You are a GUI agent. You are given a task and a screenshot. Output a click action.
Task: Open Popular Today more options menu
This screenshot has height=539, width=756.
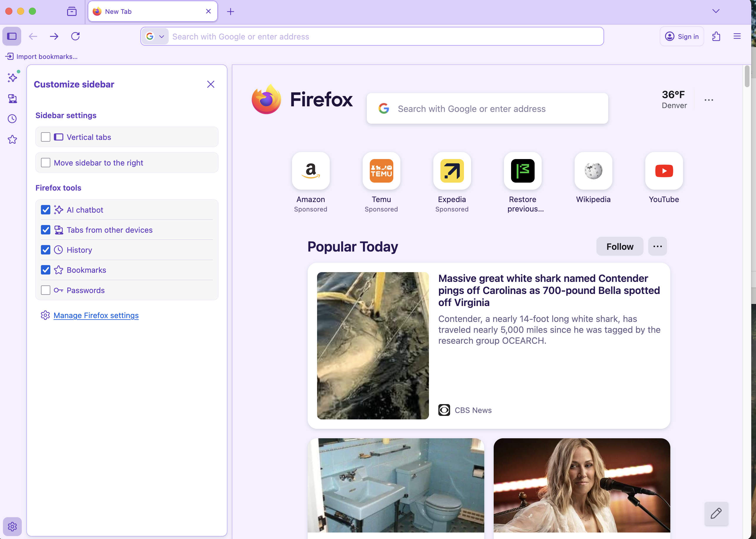tap(657, 246)
